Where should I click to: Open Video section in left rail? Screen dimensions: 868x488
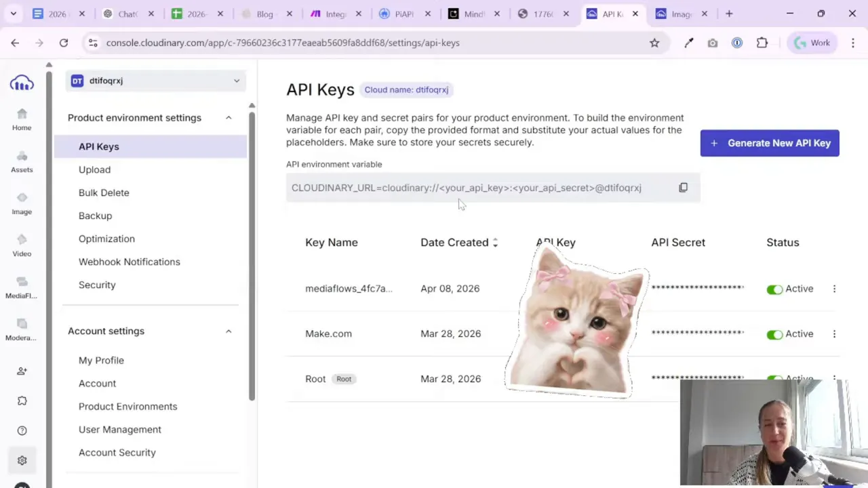[22, 245]
